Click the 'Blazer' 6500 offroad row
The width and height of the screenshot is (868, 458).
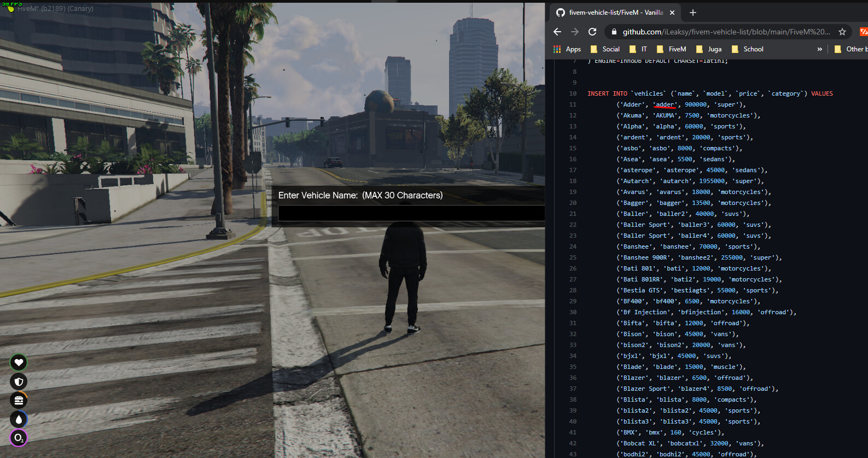[685, 378]
